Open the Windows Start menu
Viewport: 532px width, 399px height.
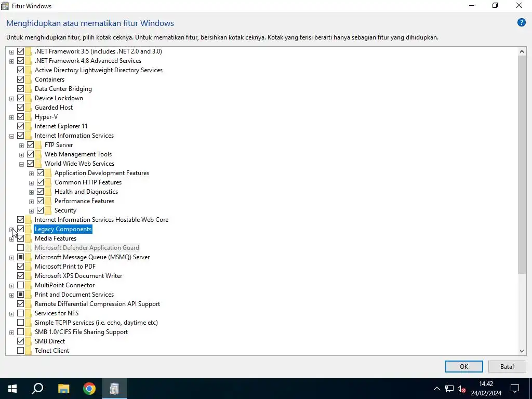pos(12,389)
